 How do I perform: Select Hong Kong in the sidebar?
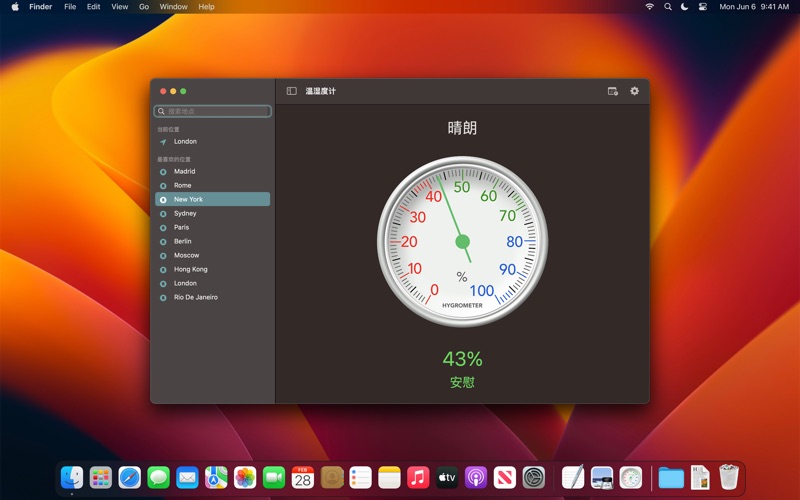pos(190,270)
